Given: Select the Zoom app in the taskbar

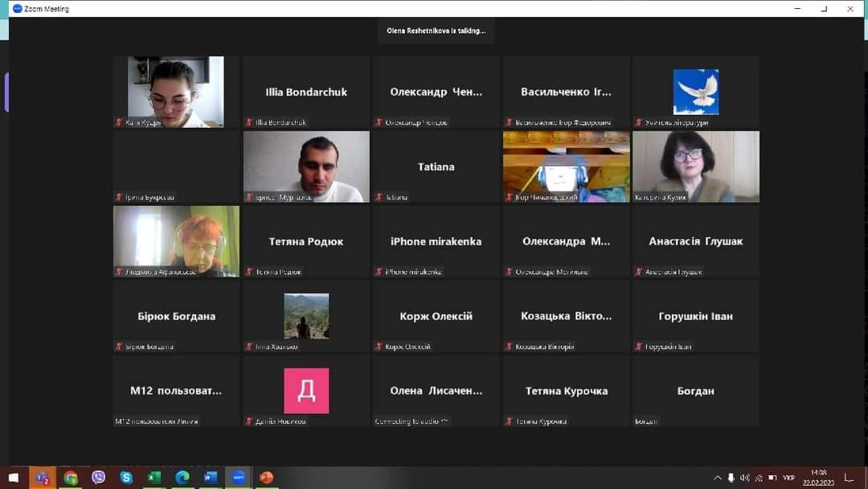Looking at the screenshot, I should [238, 478].
